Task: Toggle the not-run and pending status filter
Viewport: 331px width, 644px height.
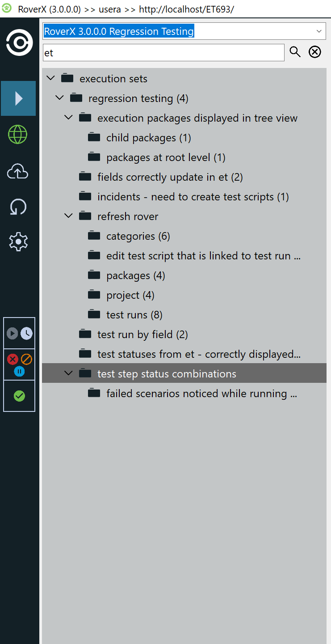Action: pos(19,333)
